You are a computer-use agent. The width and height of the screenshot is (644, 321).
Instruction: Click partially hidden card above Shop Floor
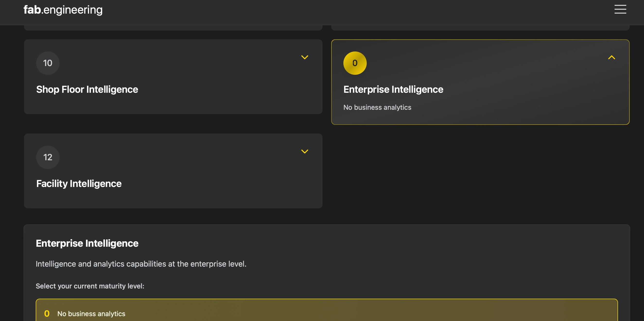click(x=173, y=28)
